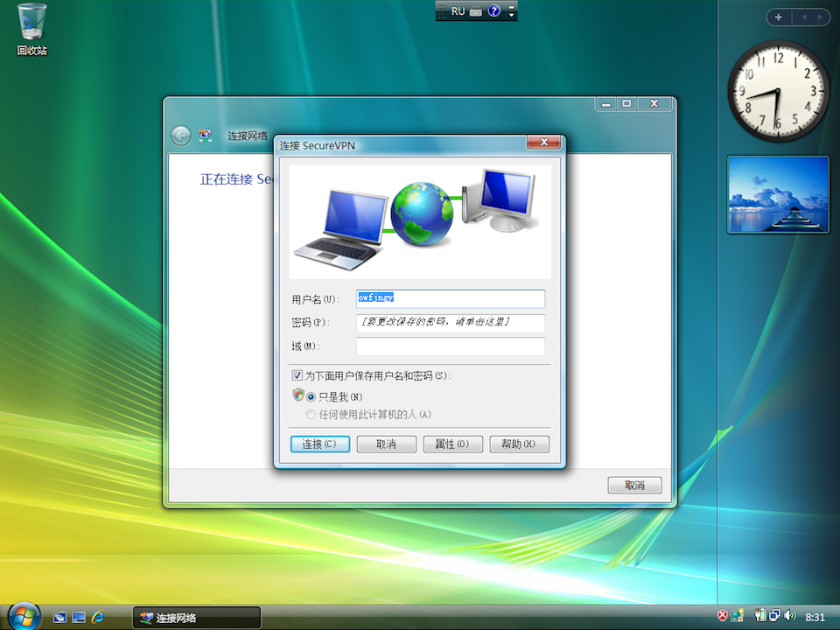840x630 pixels.
Task: Click the slideshow picture gadget
Action: click(x=778, y=194)
